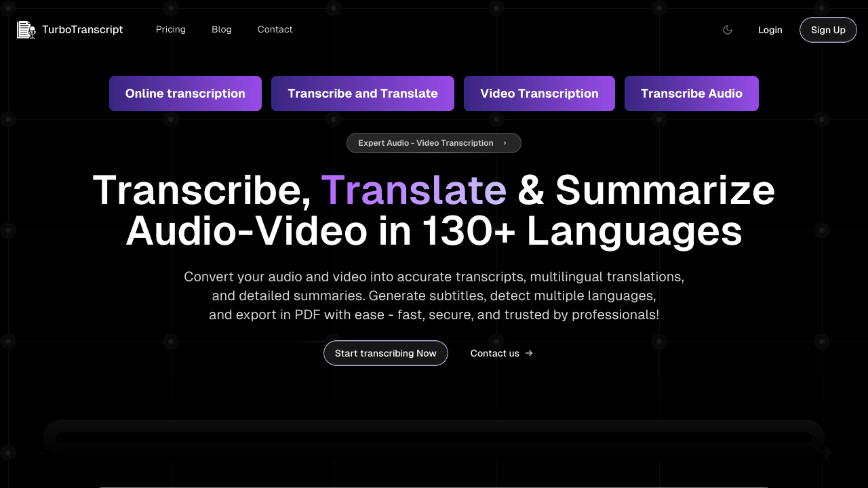The image size is (868, 488).
Task: Click the TurboTranscript logo icon
Action: pyautogui.click(x=26, y=29)
